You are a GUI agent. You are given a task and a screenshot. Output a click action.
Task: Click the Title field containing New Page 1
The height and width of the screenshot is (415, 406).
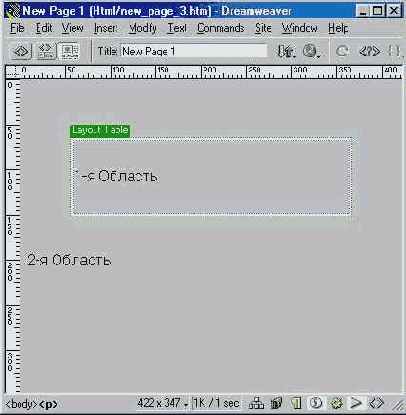point(194,51)
